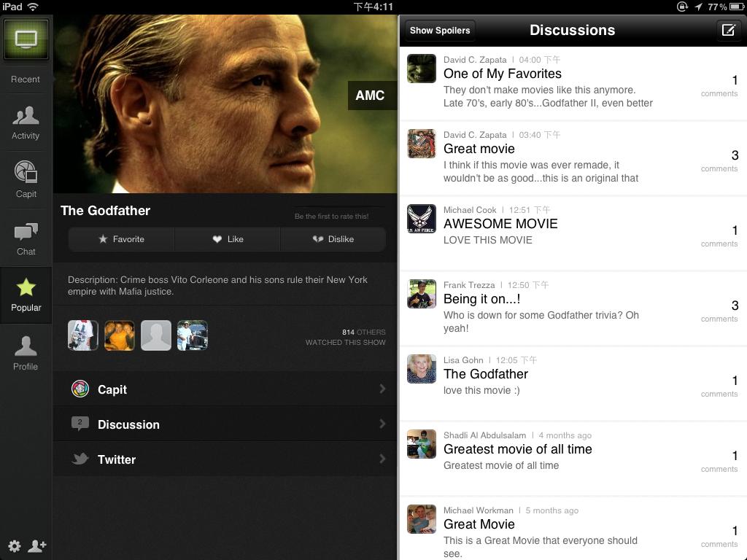Tap the Discussion speech bubble icon
This screenshot has width=747, height=560.
tap(80, 423)
